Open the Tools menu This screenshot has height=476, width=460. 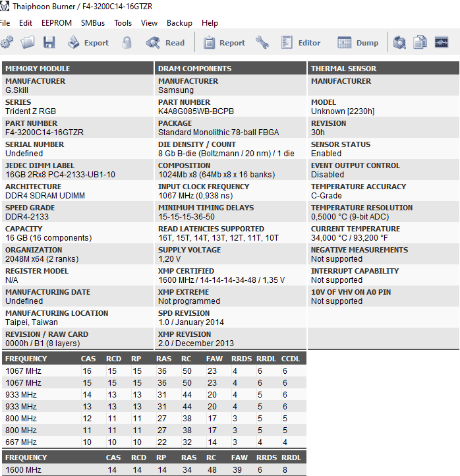coord(123,23)
